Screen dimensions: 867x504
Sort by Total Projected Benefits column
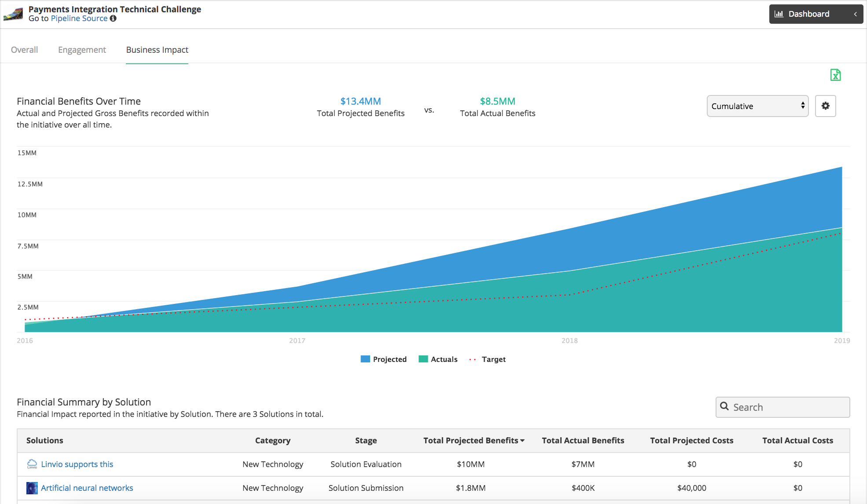[474, 440]
